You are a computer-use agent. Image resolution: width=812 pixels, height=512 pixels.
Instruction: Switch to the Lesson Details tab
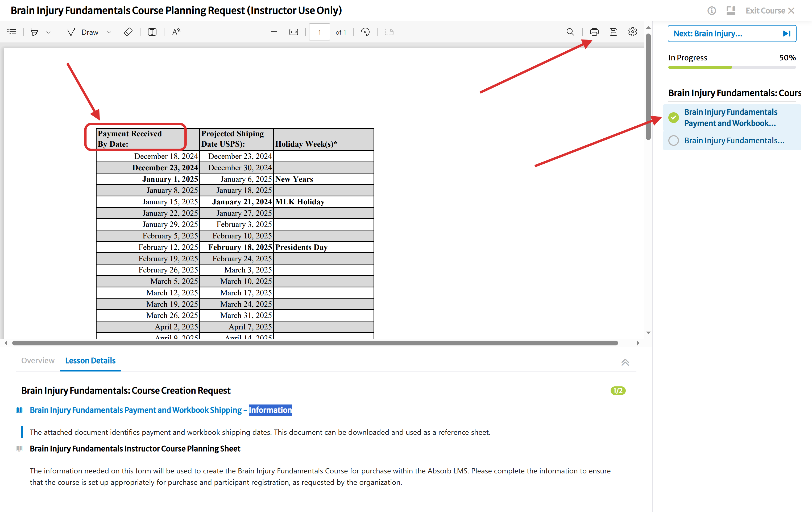[x=90, y=361]
